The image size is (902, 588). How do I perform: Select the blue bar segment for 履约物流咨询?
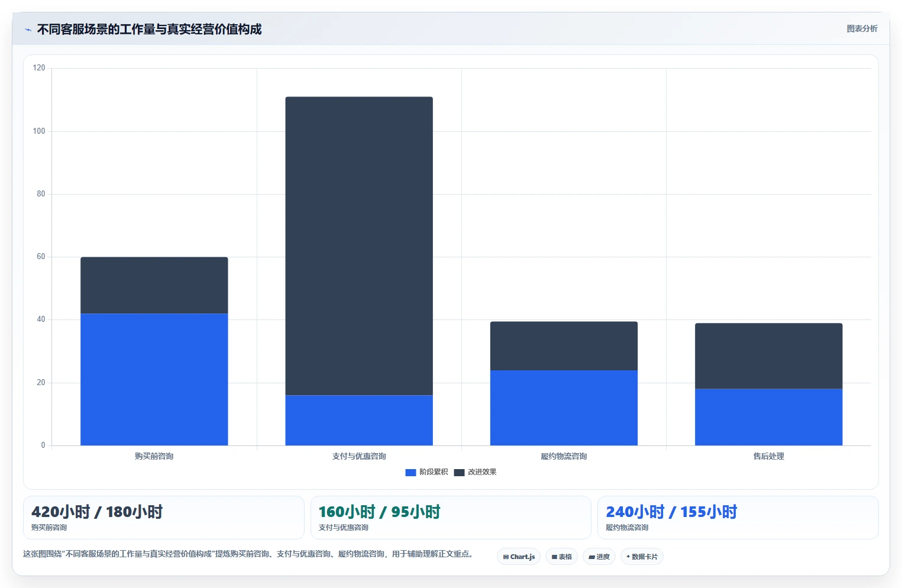click(x=564, y=408)
